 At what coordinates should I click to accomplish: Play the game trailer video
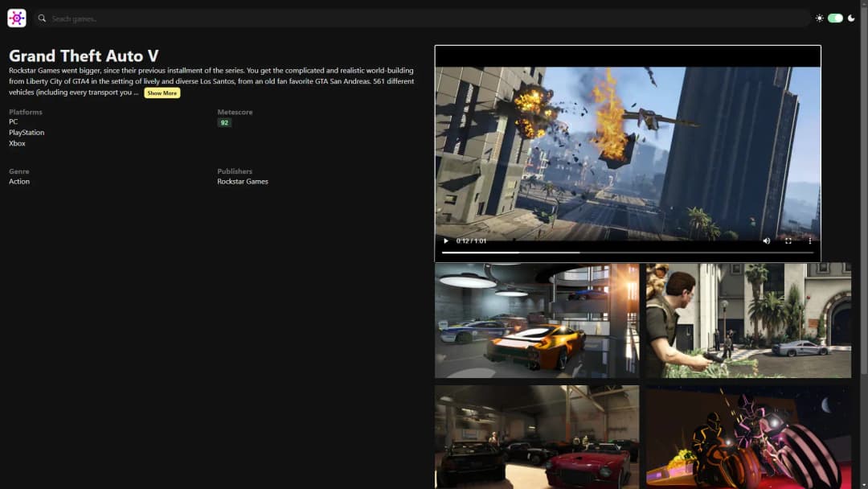pyautogui.click(x=445, y=241)
